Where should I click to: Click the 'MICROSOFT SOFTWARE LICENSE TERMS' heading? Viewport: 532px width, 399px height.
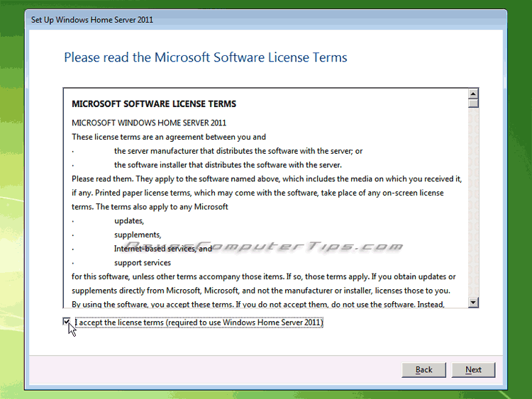[154, 103]
